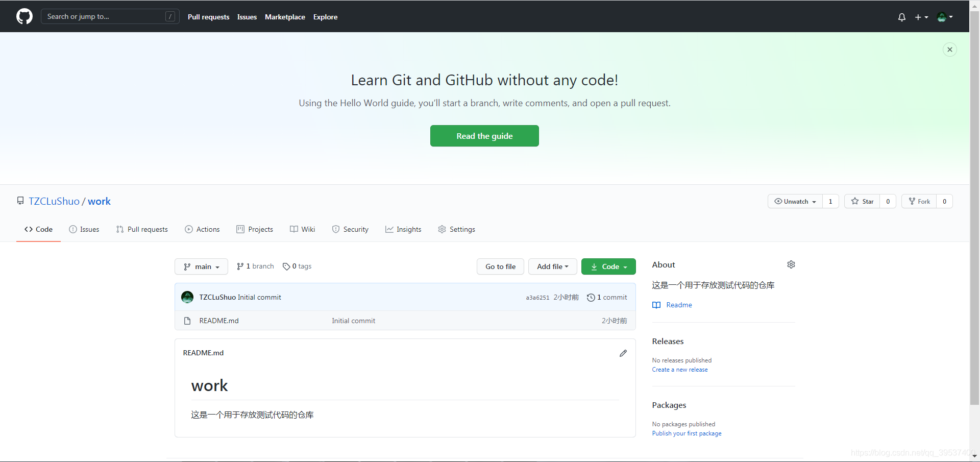Open the Code tab
The height and width of the screenshot is (462, 980).
pyautogui.click(x=38, y=229)
